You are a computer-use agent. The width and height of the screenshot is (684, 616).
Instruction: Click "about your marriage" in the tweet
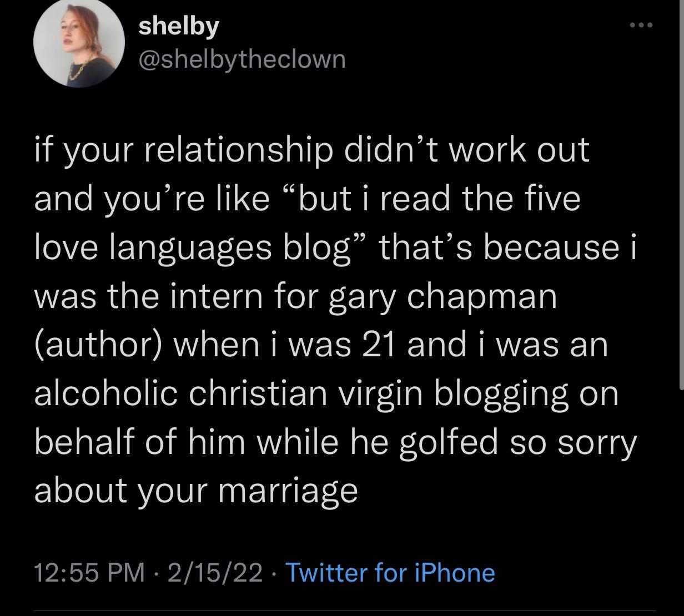point(195,491)
